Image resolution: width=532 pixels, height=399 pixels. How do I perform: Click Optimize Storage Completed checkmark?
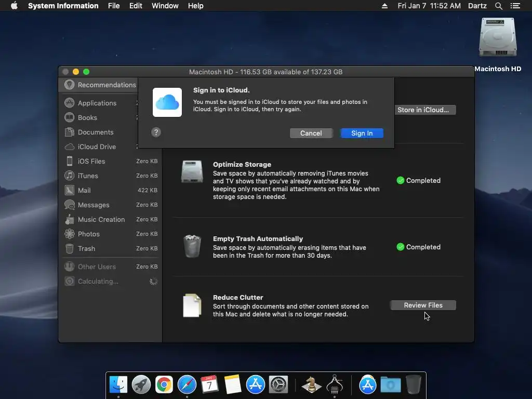pos(401,180)
